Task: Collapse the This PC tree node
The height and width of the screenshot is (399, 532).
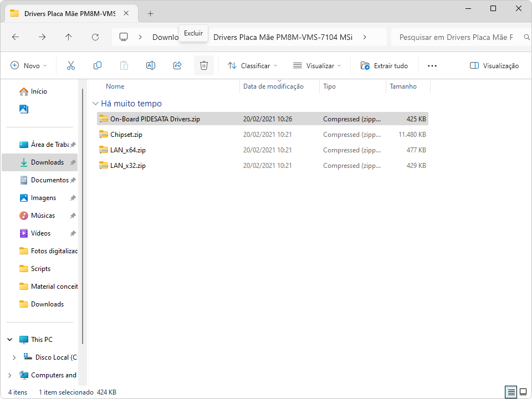Action: click(x=10, y=340)
